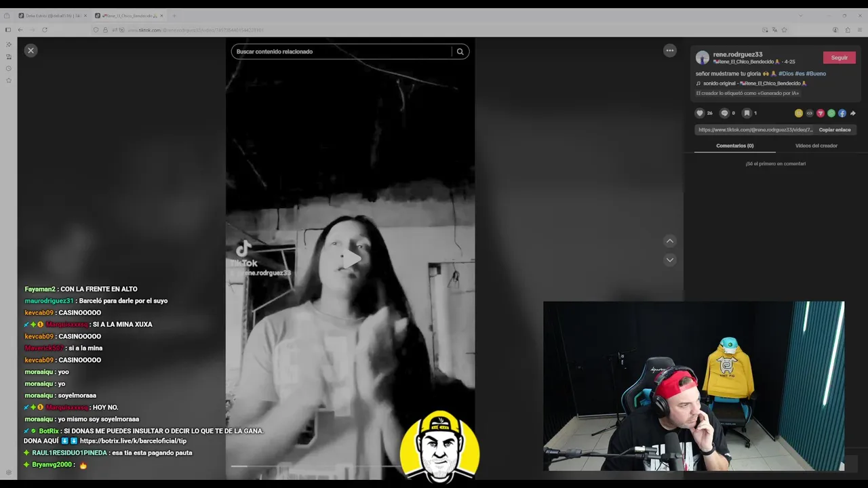Click the shield tracking protection icon

coord(96,30)
